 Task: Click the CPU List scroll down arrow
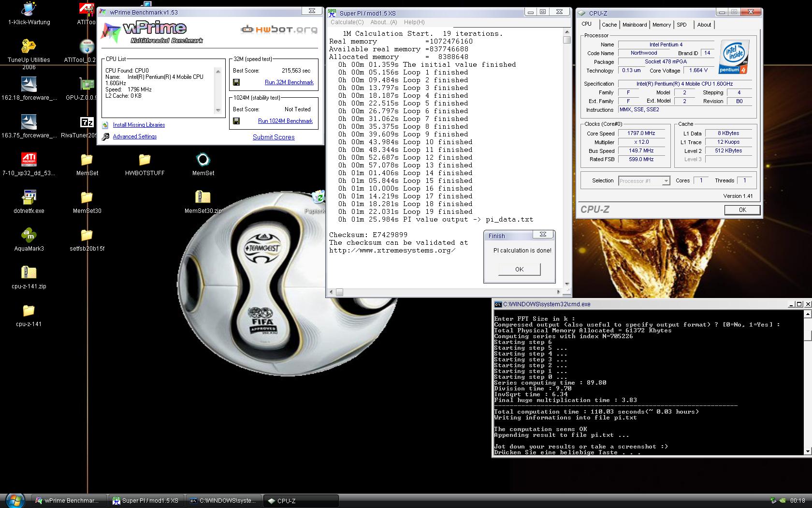[x=218, y=110]
